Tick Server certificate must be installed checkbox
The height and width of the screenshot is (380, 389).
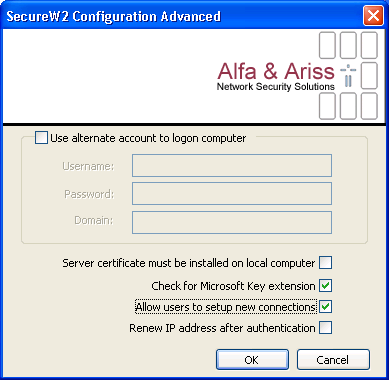coord(325,263)
